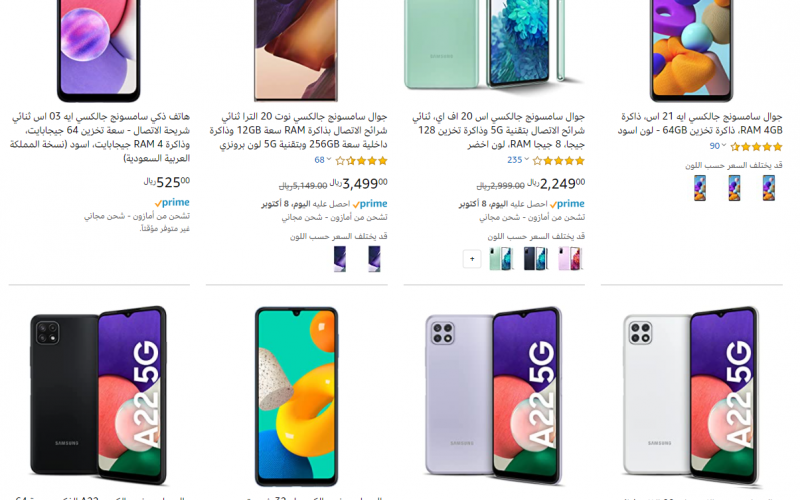Click the prime badge under the 2,249 price

pos(567,204)
